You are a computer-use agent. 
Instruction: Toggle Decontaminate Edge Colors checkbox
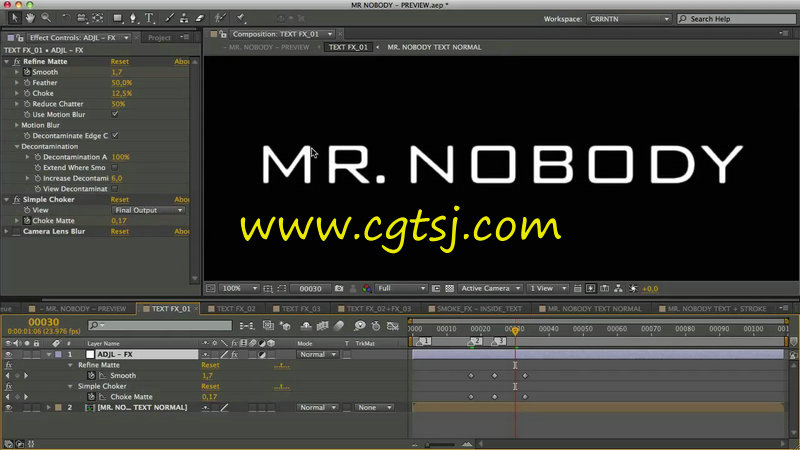pos(115,136)
